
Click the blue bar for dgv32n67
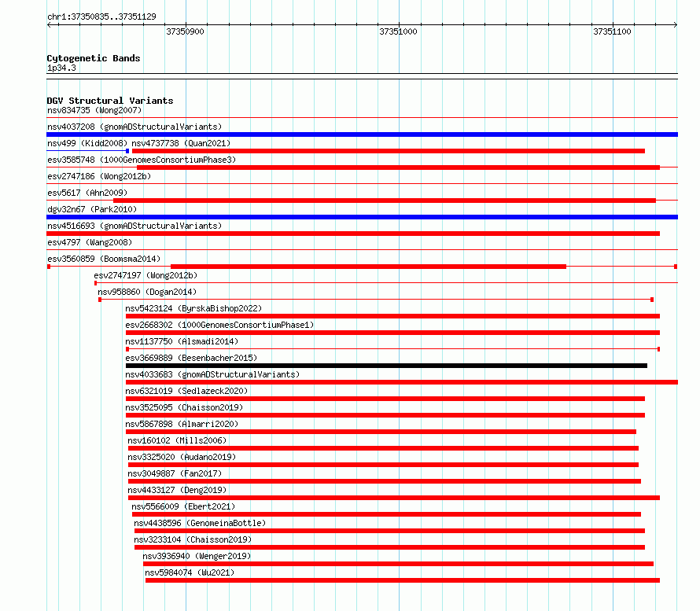362,217
